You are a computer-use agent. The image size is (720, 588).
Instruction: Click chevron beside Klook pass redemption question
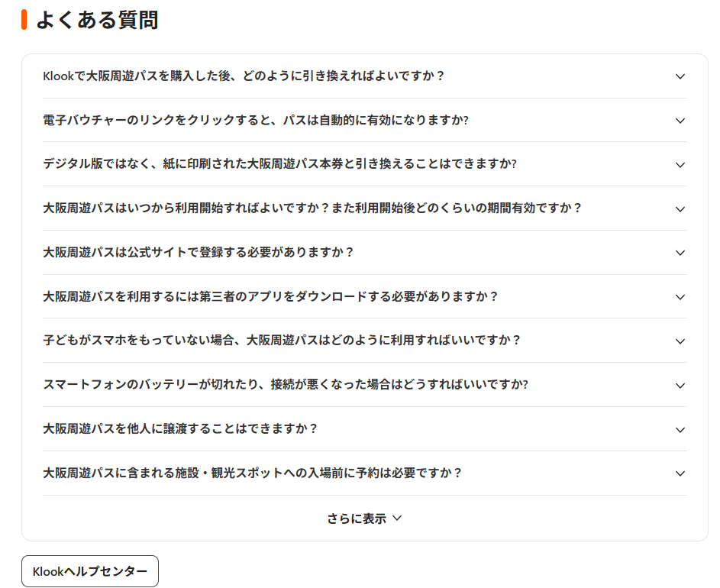(680, 76)
